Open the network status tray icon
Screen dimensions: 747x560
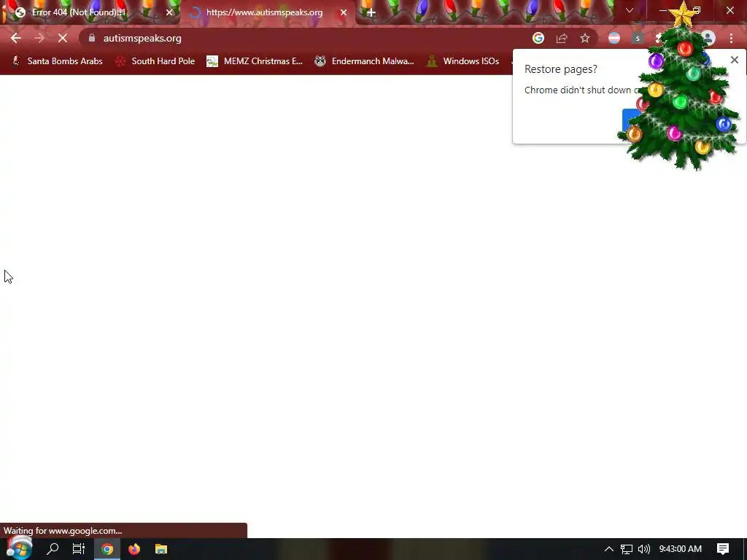[627, 549]
